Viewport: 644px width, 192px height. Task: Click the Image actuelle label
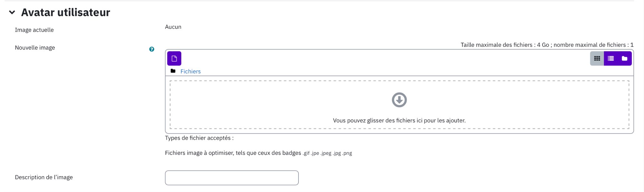34,30
